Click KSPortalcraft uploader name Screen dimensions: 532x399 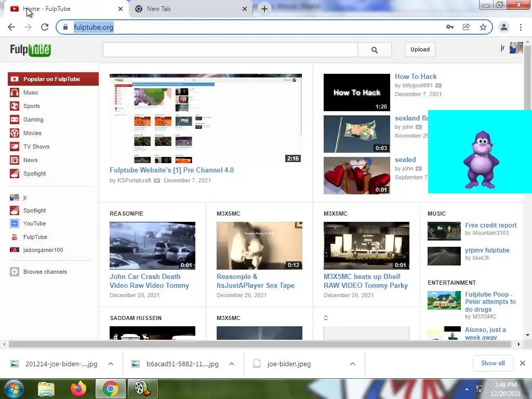click(x=134, y=180)
